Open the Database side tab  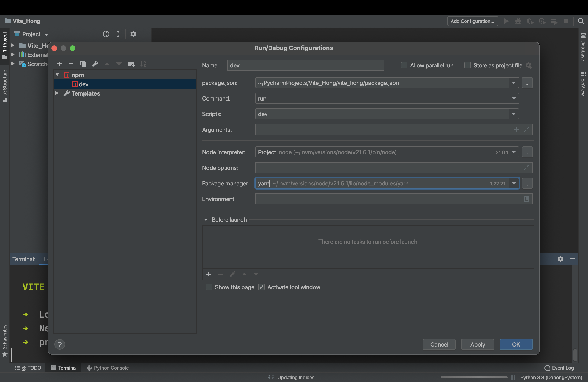point(583,47)
